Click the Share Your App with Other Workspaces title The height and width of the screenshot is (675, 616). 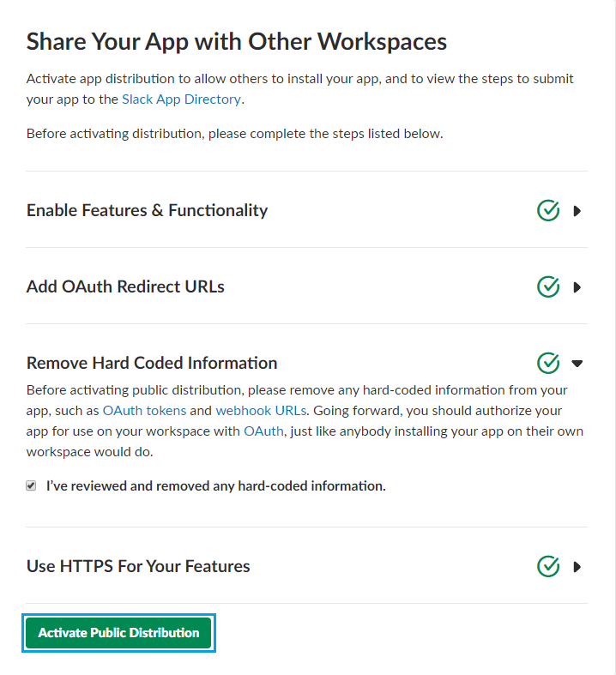(x=237, y=41)
